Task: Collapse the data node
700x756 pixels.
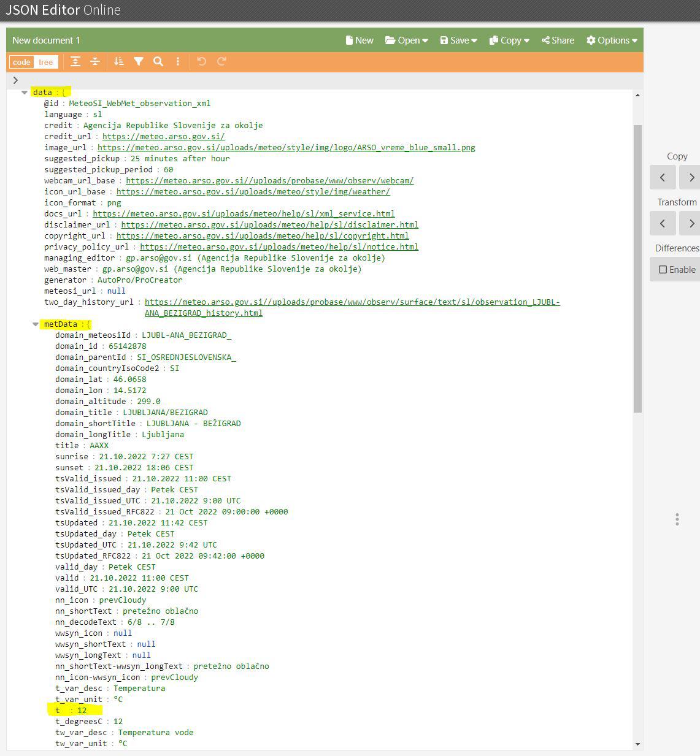Action: [x=25, y=93]
